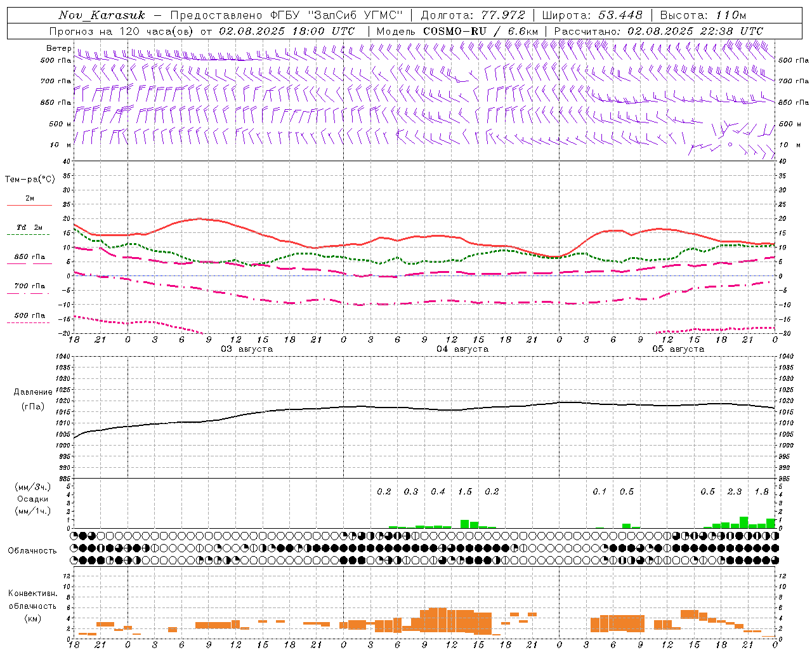Click the '(мм/1ч.)' unit label
The height and width of the screenshot is (650, 812).
tap(33, 511)
